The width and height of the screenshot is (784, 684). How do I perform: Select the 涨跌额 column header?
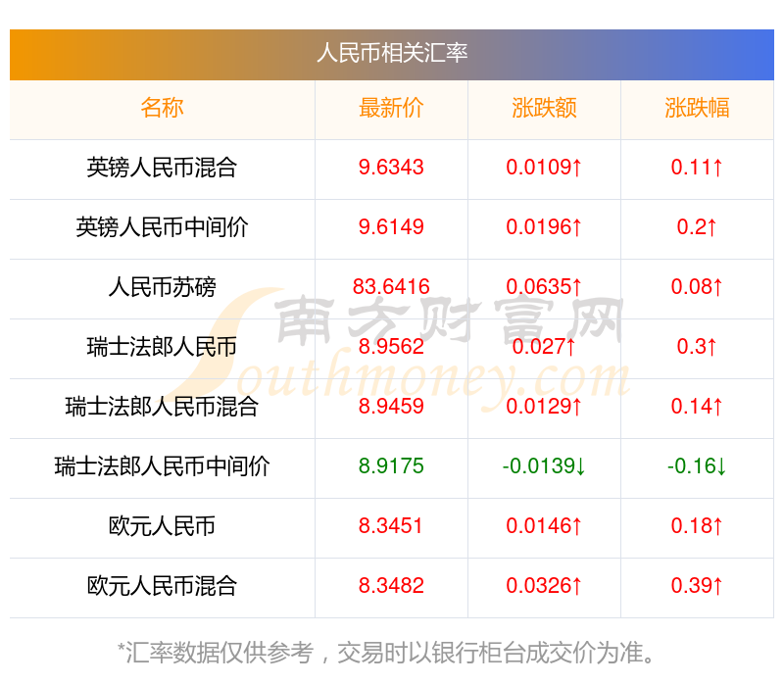click(x=544, y=108)
